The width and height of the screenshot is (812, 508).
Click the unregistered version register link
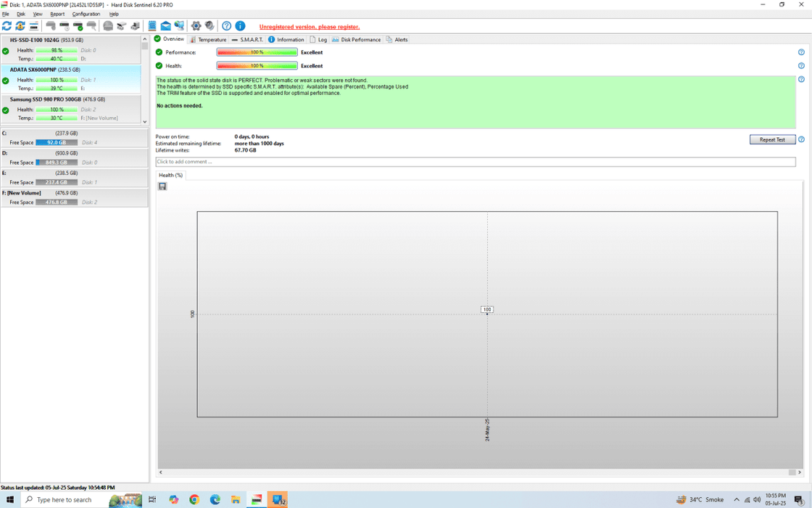pos(309,27)
